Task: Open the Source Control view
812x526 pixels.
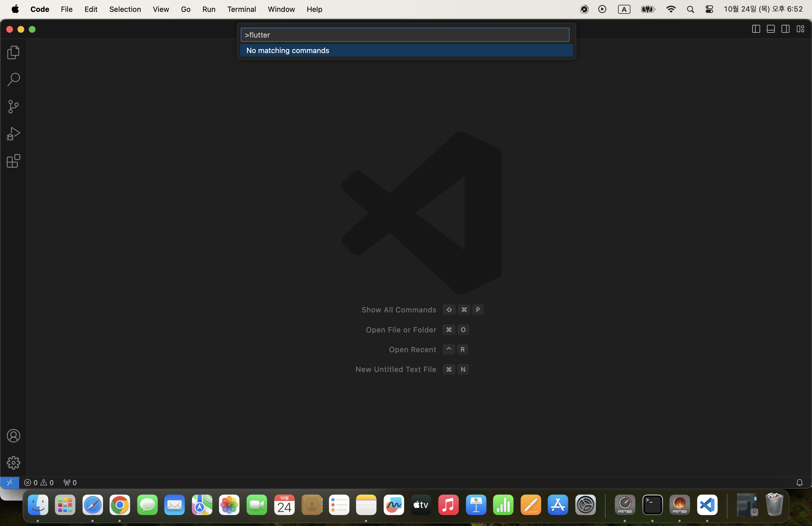Action: (13, 107)
